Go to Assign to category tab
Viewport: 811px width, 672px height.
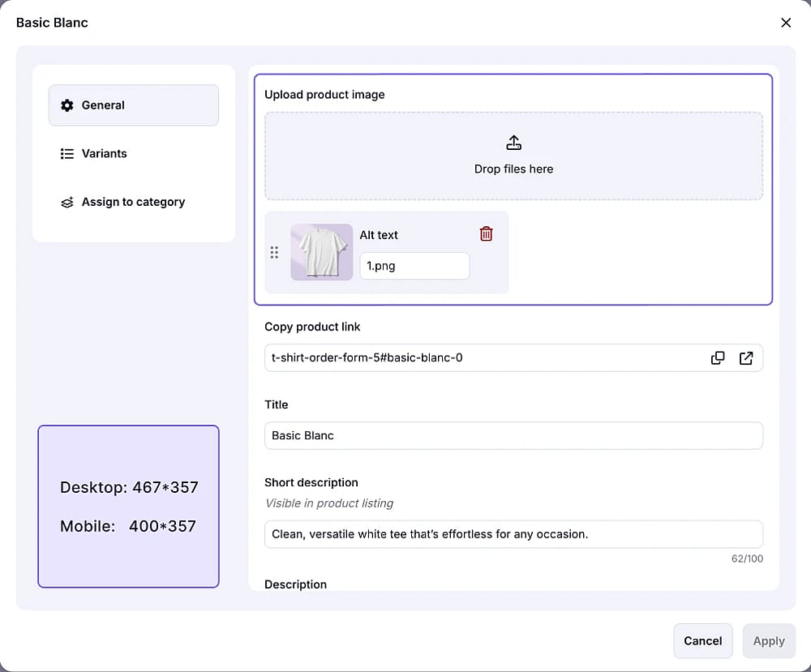click(134, 202)
